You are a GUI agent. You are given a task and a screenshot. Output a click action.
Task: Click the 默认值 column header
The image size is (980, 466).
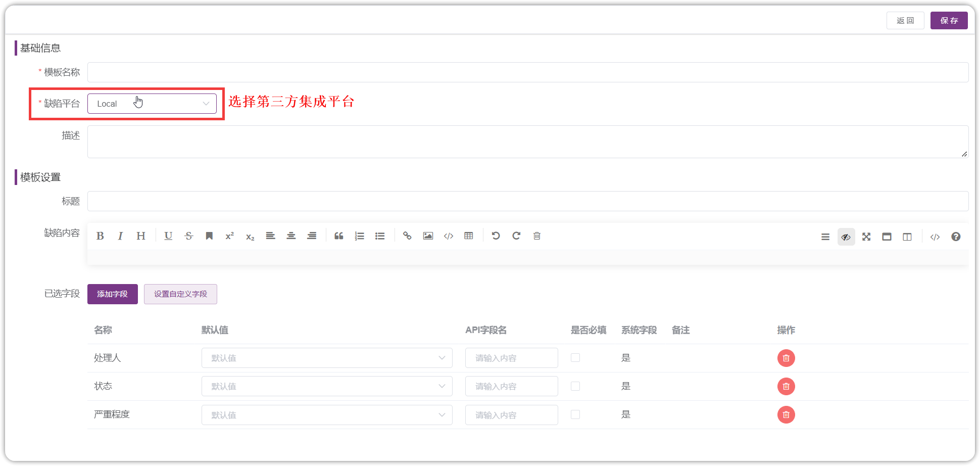click(215, 330)
